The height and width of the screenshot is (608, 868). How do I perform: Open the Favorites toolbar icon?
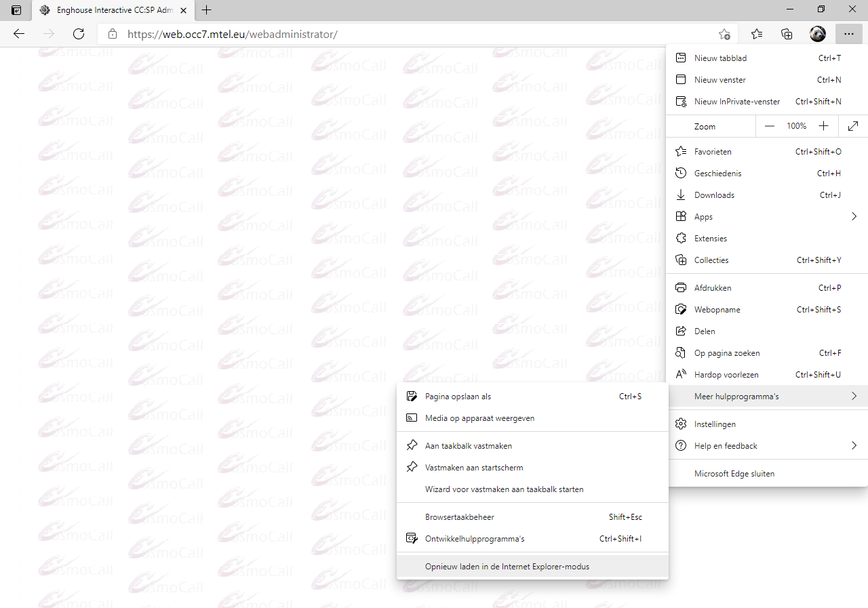(x=757, y=34)
